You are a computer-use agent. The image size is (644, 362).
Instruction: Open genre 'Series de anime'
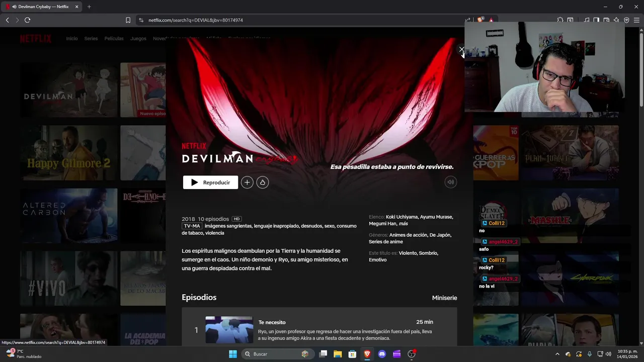pyautogui.click(x=386, y=242)
